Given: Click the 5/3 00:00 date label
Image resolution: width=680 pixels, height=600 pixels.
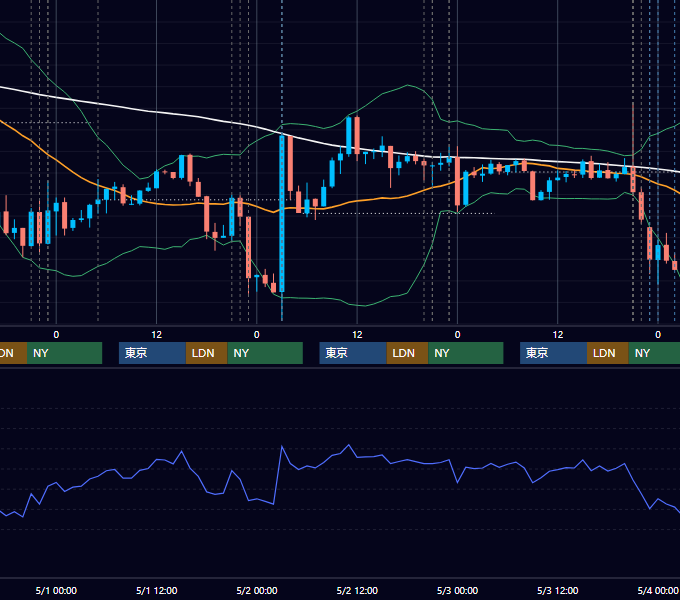Looking at the screenshot, I should point(457,590).
